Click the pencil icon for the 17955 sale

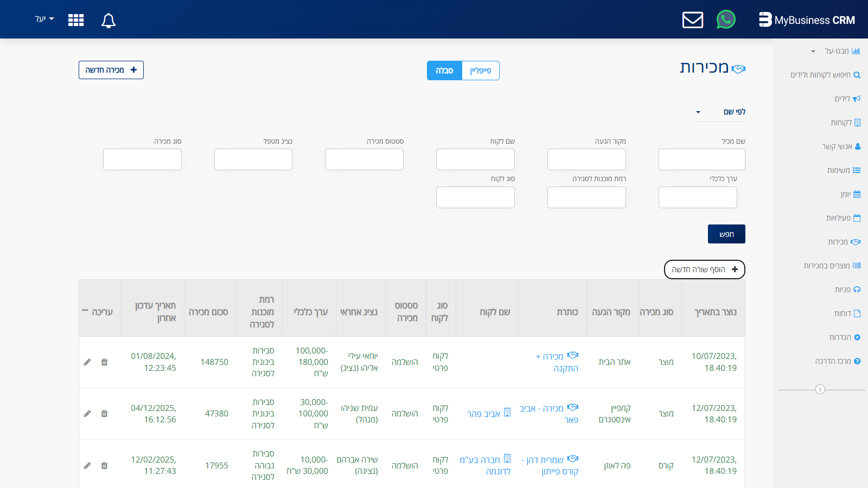[87, 466]
